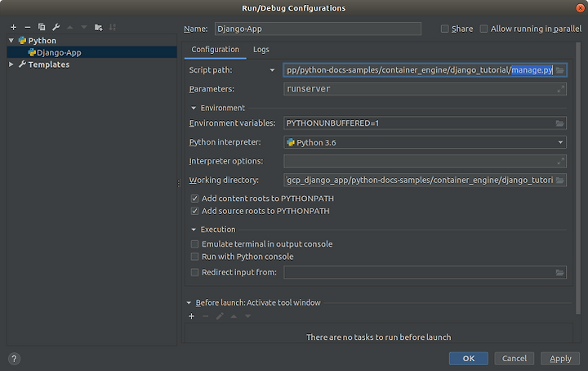Add a before launch task
This screenshot has width=588, height=371.
(x=192, y=316)
